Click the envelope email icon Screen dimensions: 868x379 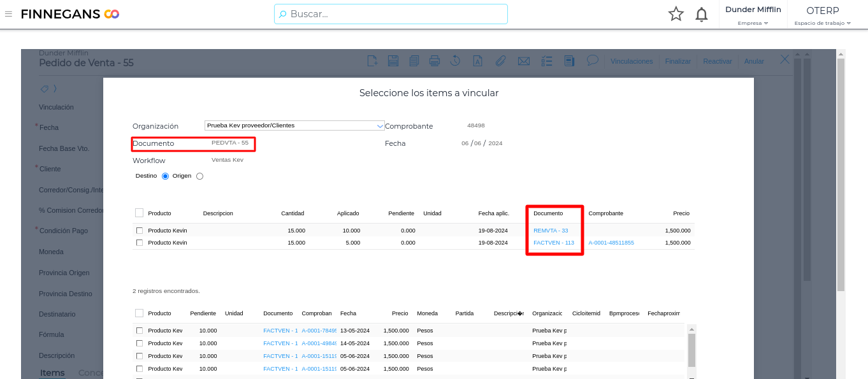(x=524, y=61)
